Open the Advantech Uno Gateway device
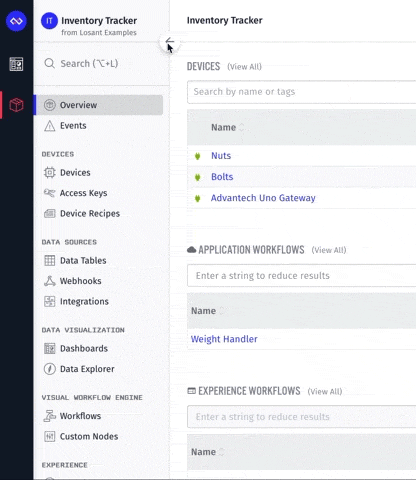This screenshot has height=480, width=416. [263, 198]
